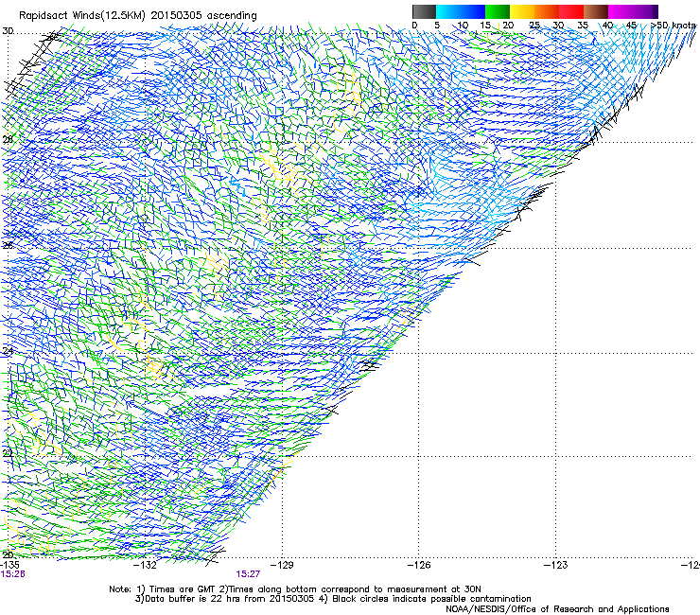Click the brown 35-40 knots color swatch

coord(596,11)
